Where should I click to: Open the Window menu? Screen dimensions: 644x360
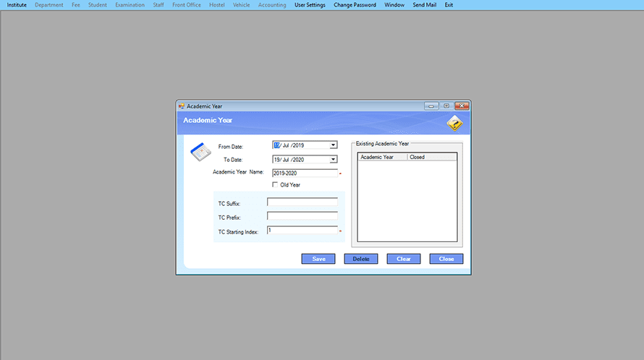pyautogui.click(x=394, y=5)
